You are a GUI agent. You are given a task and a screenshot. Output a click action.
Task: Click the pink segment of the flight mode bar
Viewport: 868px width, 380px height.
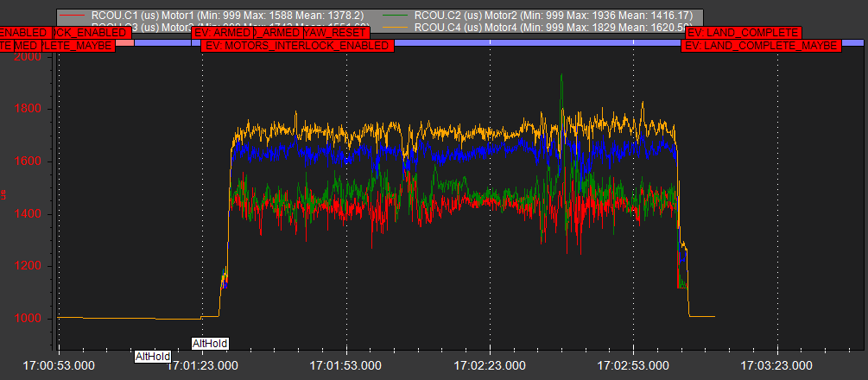click(124, 42)
